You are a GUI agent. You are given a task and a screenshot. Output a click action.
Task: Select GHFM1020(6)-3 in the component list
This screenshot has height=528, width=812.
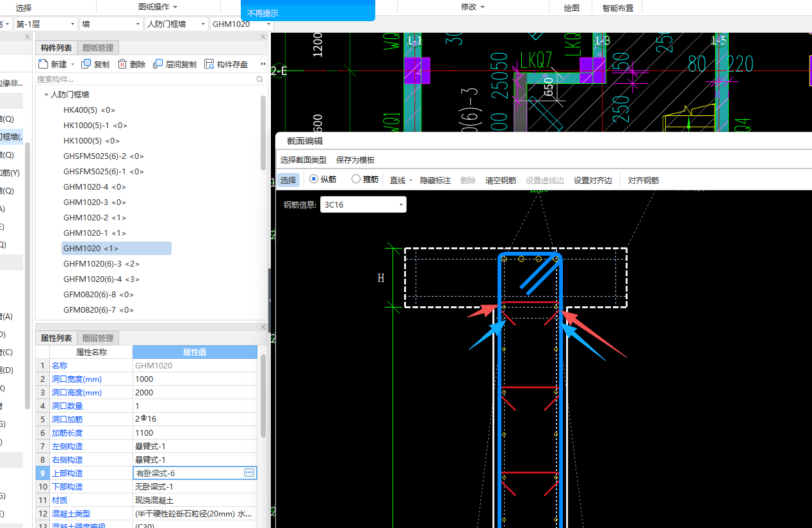point(101,263)
